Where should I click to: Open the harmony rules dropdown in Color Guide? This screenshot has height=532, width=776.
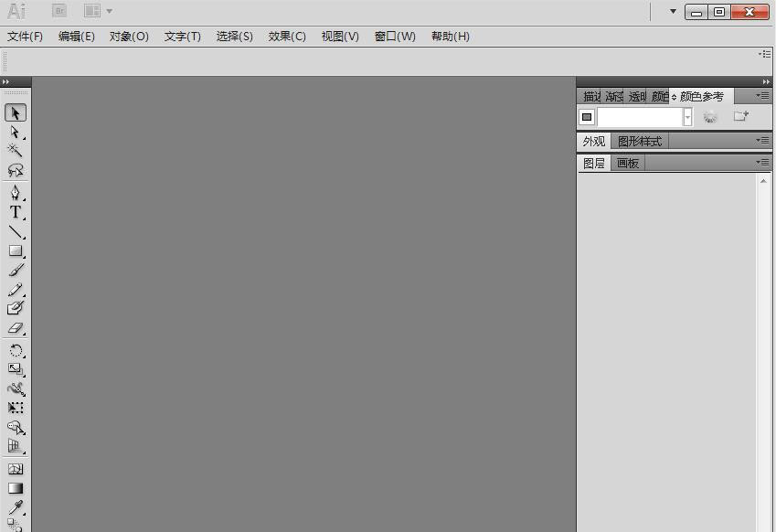tap(686, 117)
